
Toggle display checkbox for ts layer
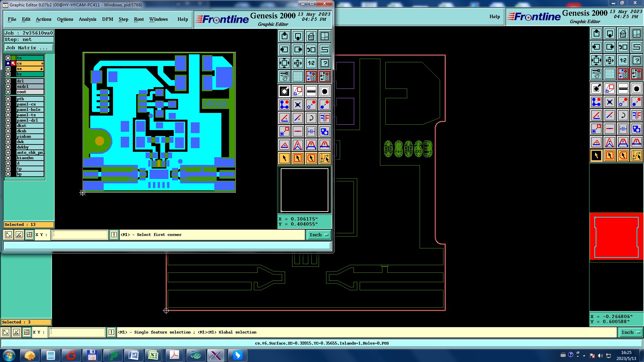(8, 58)
